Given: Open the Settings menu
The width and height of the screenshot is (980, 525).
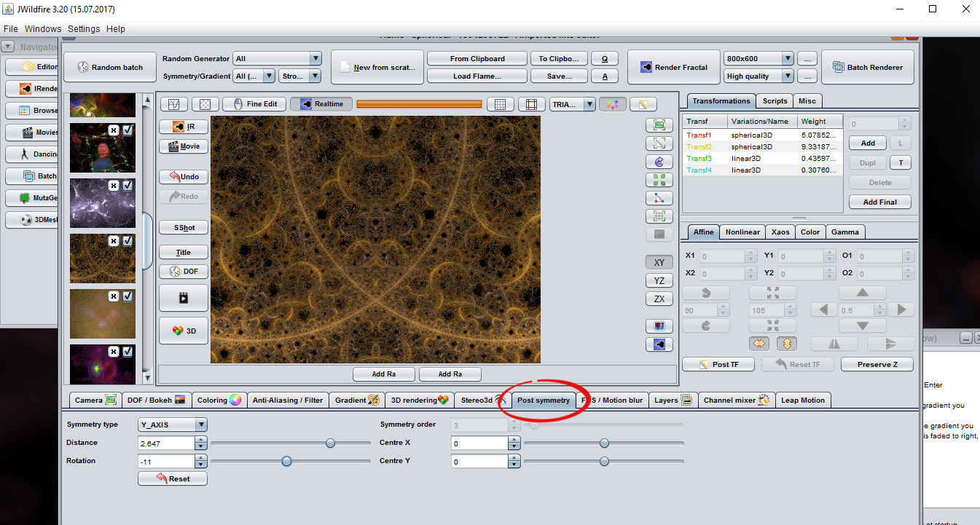Looking at the screenshot, I should (x=84, y=29).
